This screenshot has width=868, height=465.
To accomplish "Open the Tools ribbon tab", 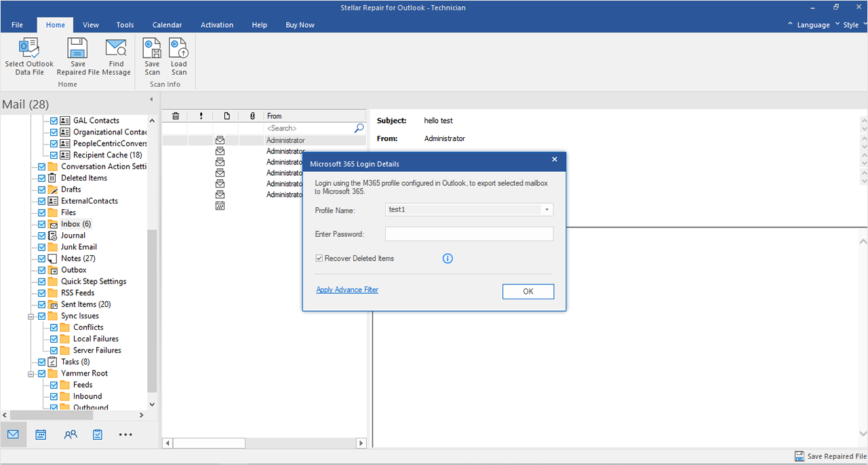I will [x=125, y=25].
